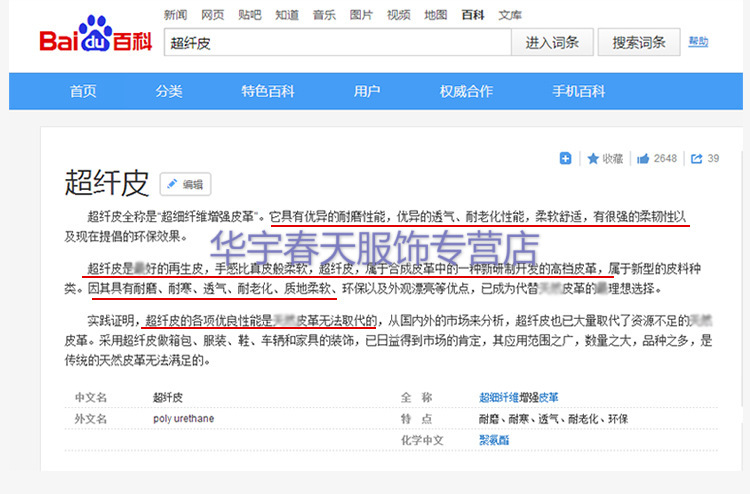The image size is (750, 494).
Task: Click the Baidu Baike logo
Action: click(96, 38)
